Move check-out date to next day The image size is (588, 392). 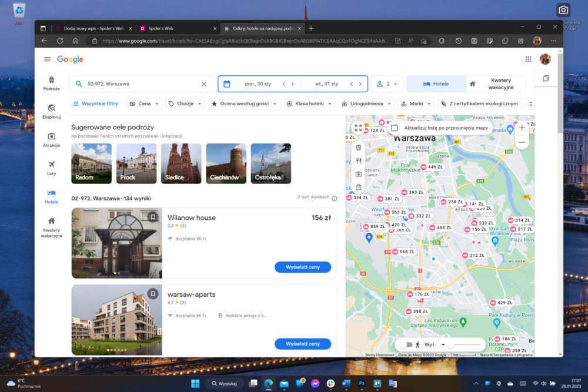tap(360, 84)
